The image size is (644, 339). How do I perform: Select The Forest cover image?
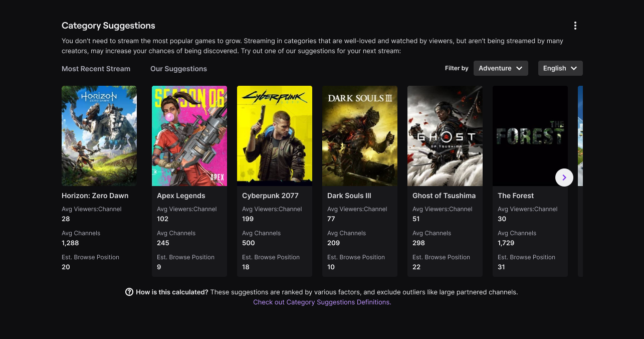(530, 135)
